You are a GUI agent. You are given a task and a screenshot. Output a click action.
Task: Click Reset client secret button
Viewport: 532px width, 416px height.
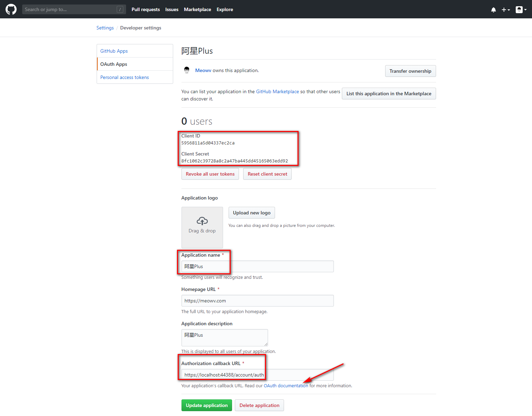tap(267, 174)
